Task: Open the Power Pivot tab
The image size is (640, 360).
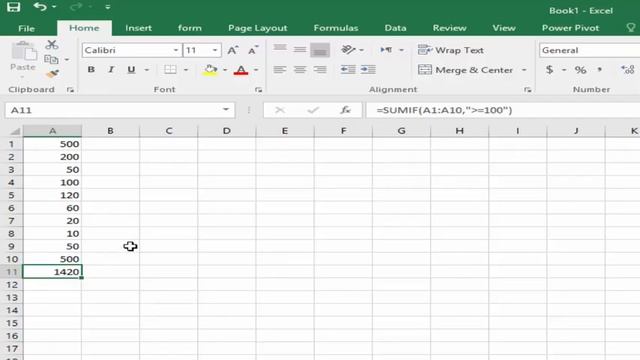Action: [570, 28]
